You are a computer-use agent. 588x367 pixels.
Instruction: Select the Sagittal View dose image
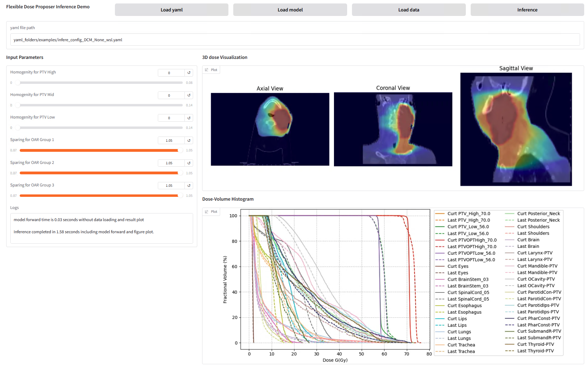516,129
